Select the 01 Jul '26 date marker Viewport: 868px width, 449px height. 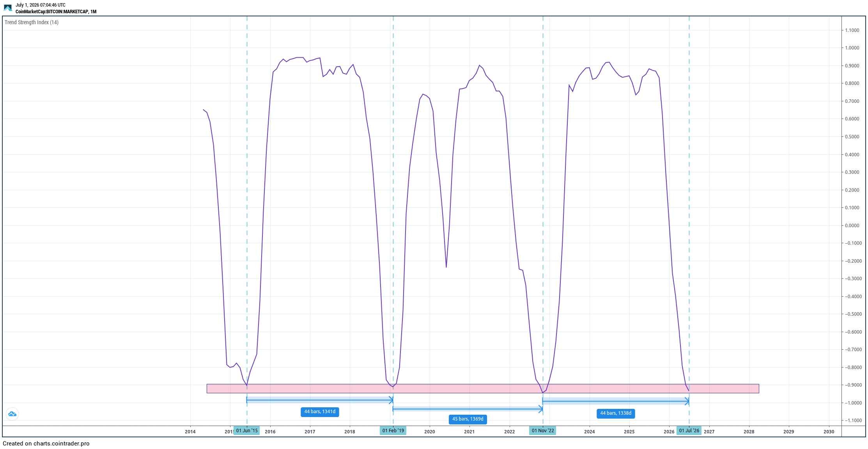point(689,431)
